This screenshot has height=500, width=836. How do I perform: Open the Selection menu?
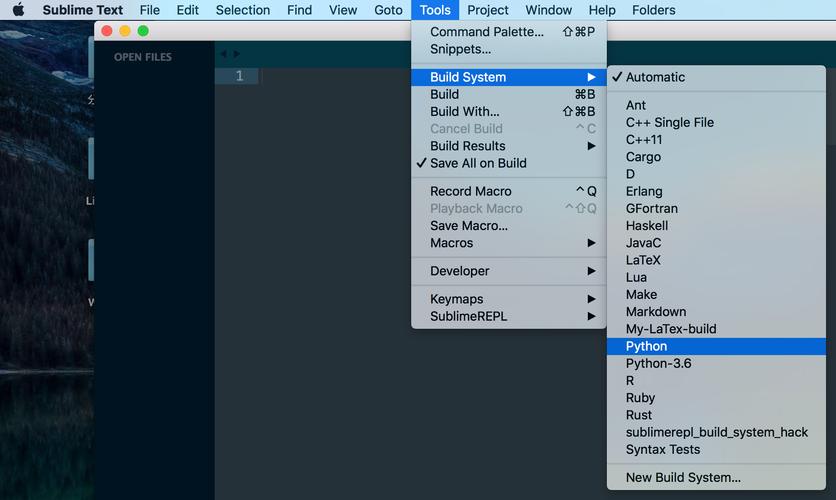pos(243,10)
